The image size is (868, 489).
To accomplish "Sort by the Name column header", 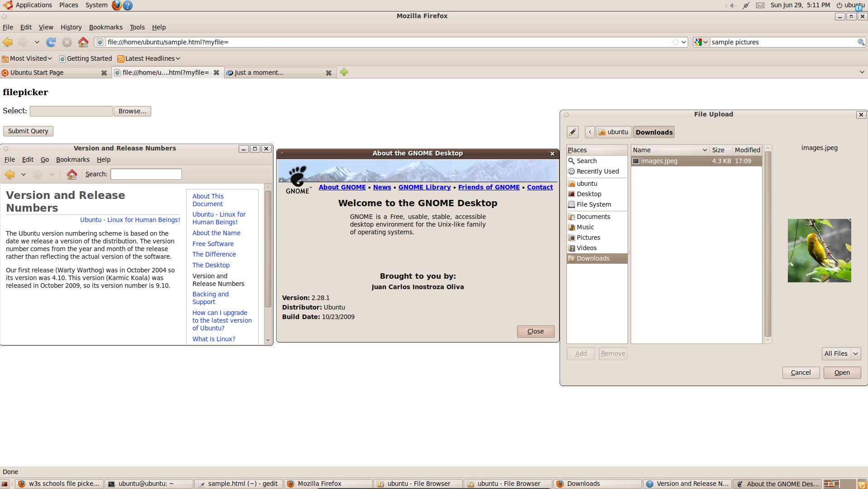I will [x=670, y=150].
